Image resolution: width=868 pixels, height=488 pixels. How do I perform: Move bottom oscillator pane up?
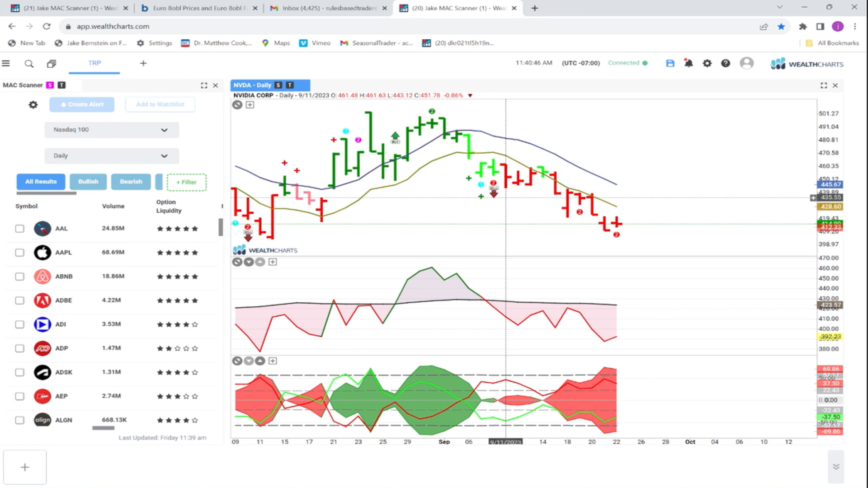260,361
